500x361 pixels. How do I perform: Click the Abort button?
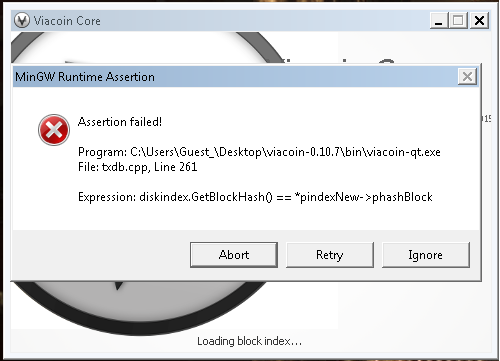234,255
